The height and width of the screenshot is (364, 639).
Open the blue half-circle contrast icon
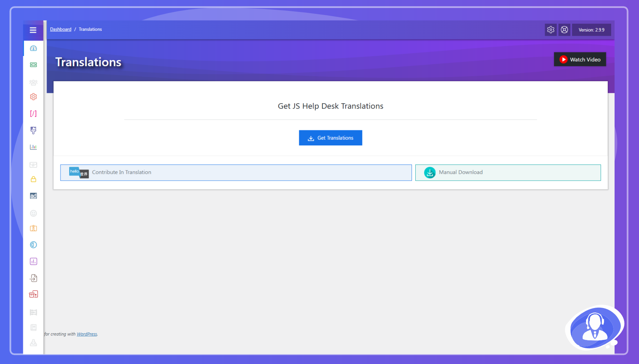click(33, 245)
